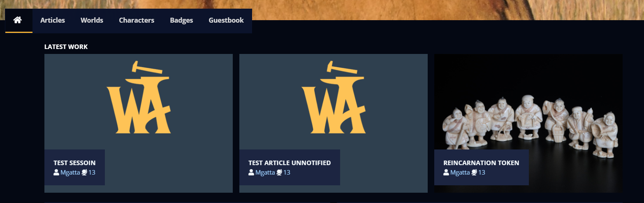The image size is (644, 203).
Task: Click the user icon under Test Sessoin
Action: [x=56, y=173]
